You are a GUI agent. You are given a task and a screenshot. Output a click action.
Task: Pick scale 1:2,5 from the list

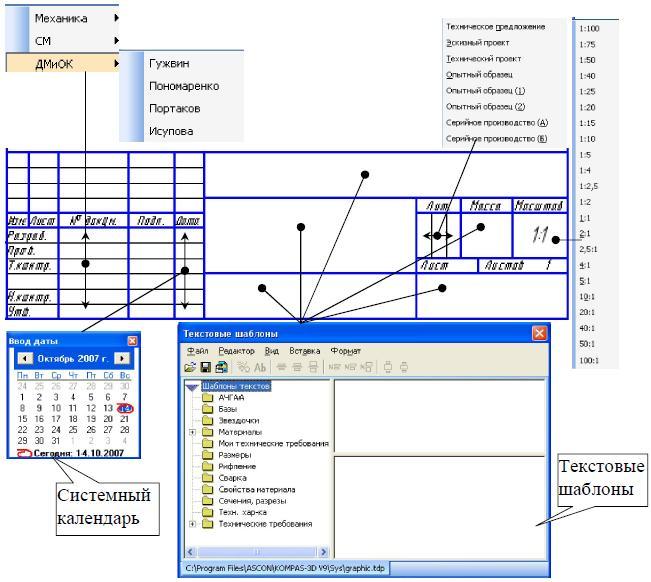click(588, 186)
